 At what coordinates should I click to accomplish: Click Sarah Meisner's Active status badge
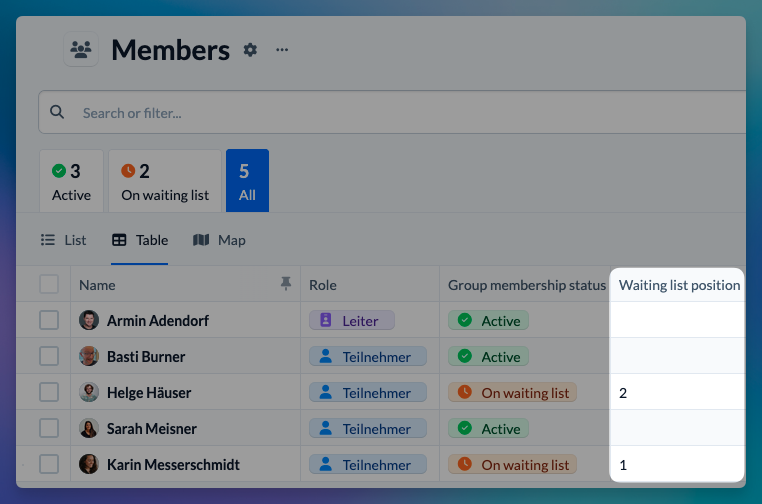(488, 428)
